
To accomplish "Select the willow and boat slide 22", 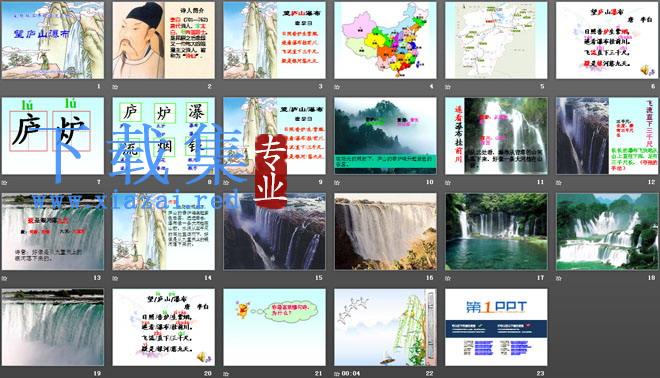I will [x=385, y=327].
